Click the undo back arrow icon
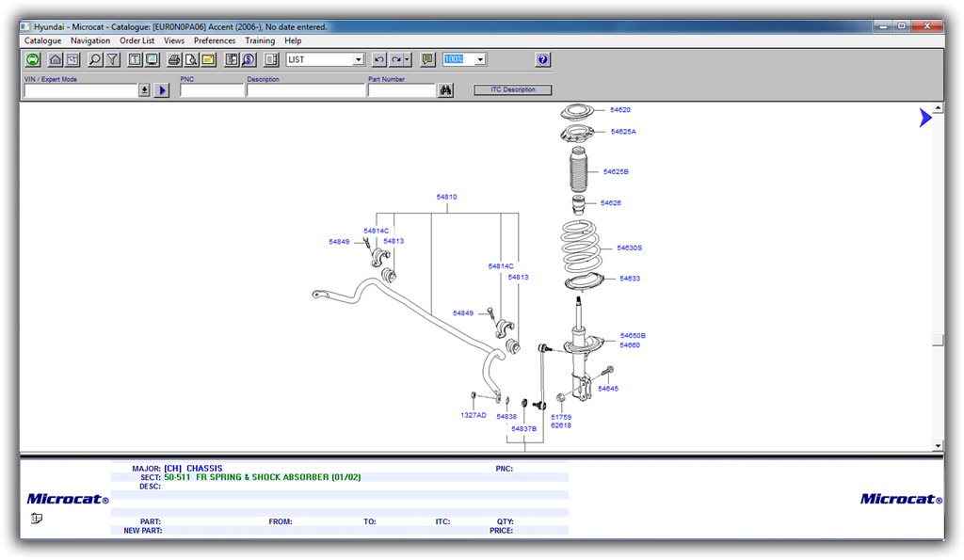 (x=378, y=59)
